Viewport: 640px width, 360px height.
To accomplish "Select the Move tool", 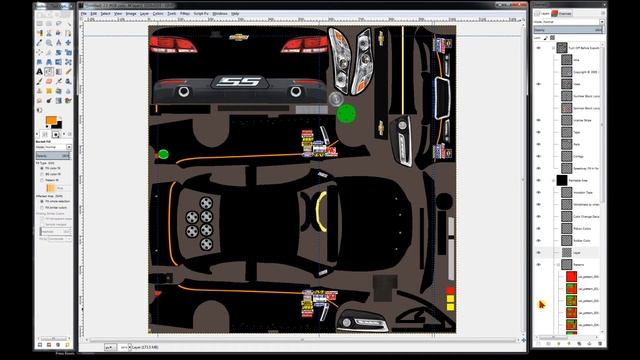I will click(68, 42).
